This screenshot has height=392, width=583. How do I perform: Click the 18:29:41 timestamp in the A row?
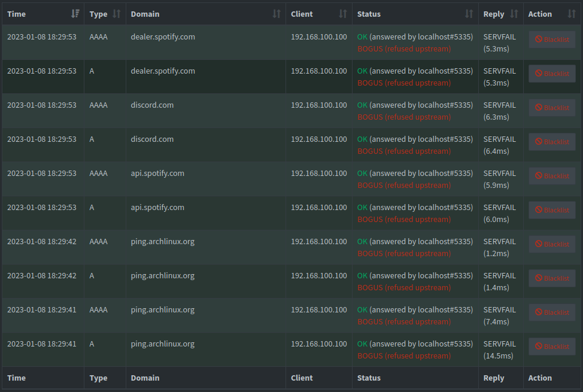[x=42, y=344]
